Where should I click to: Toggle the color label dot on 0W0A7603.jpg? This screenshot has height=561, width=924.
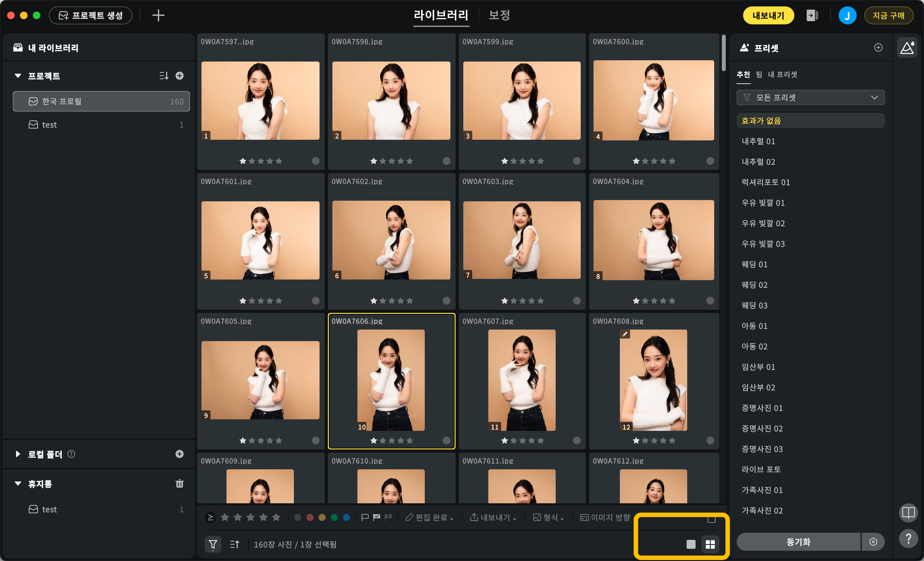click(x=577, y=301)
